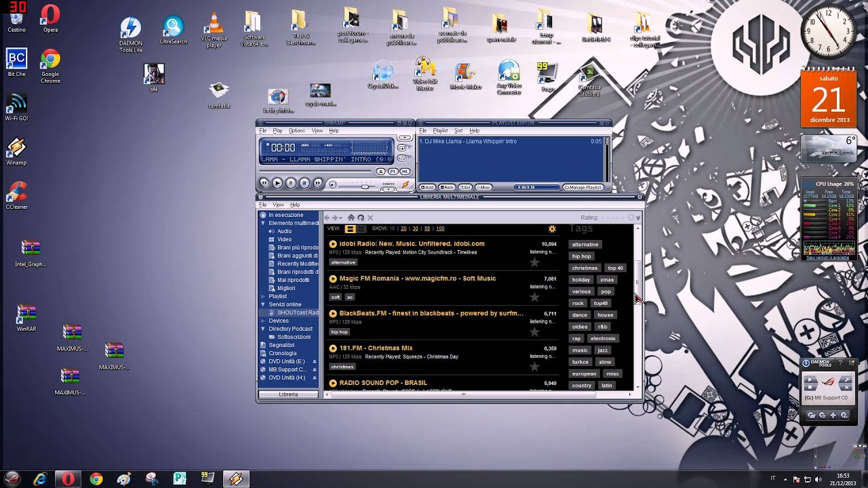868x488 pixels.
Task: Click the playlist Misc button
Action: [484, 187]
